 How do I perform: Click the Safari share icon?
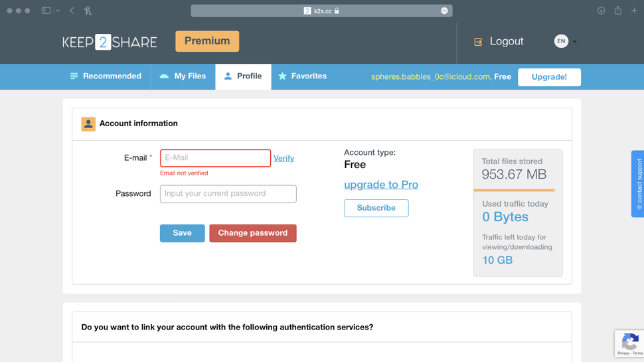[617, 11]
